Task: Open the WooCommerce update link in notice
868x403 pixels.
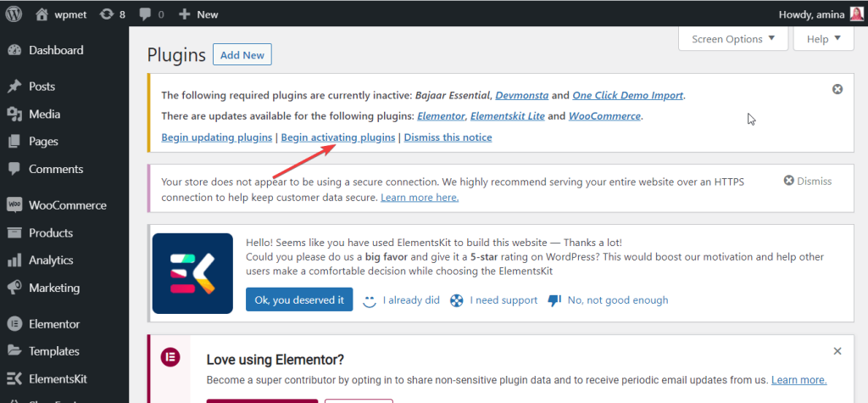Action: [x=604, y=116]
